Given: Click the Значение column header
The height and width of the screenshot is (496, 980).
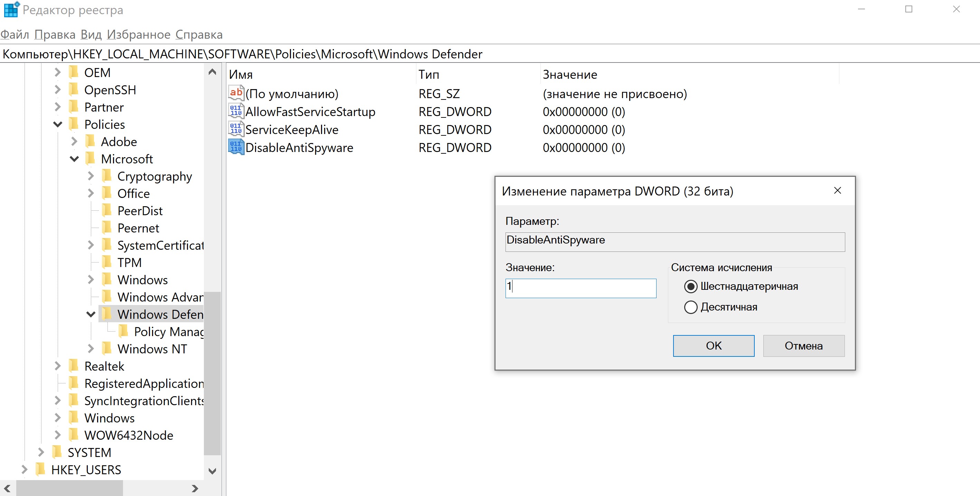Looking at the screenshot, I should (690, 74).
